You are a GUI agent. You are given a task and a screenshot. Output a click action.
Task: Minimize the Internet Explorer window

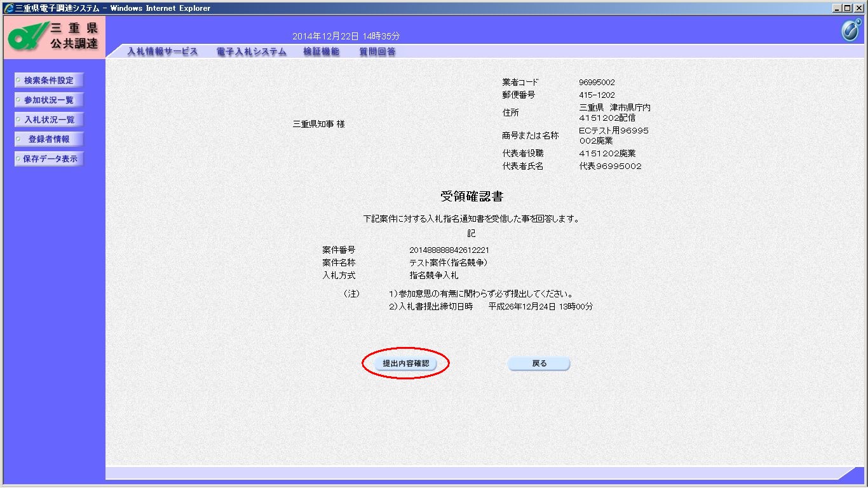coord(837,8)
